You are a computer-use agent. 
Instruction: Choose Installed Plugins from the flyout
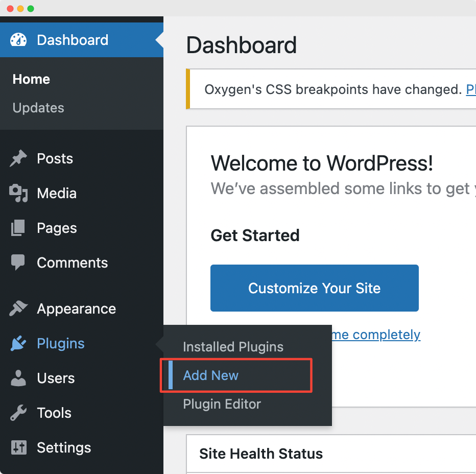click(233, 347)
